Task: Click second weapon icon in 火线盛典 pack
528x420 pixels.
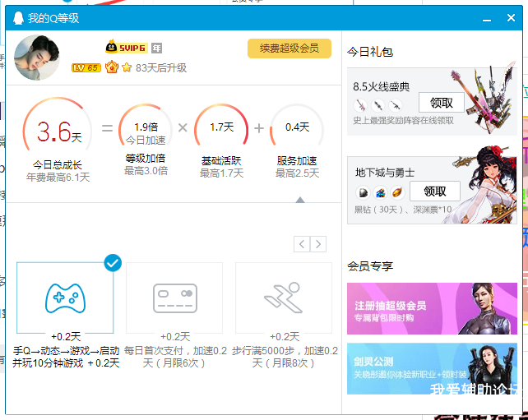Action: [x=378, y=105]
